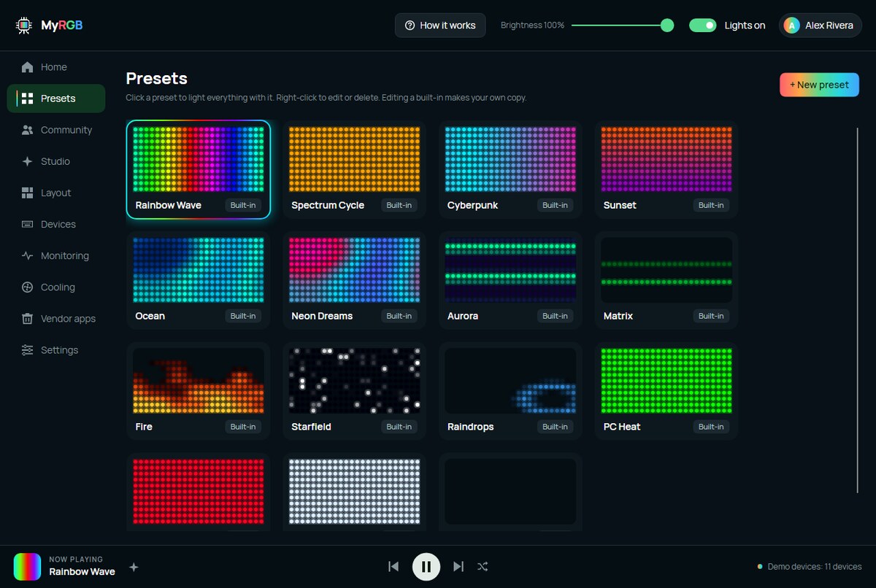Click the sparkle icon beside Now Playing
This screenshot has height=588, width=876.
pyautogui.click(x=134, y=567)
